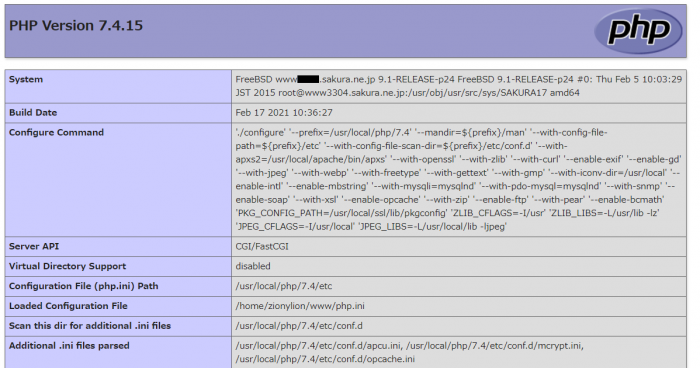This screenshot has width=700, height=368.
Task: Select the System row label
Action: 26,79
